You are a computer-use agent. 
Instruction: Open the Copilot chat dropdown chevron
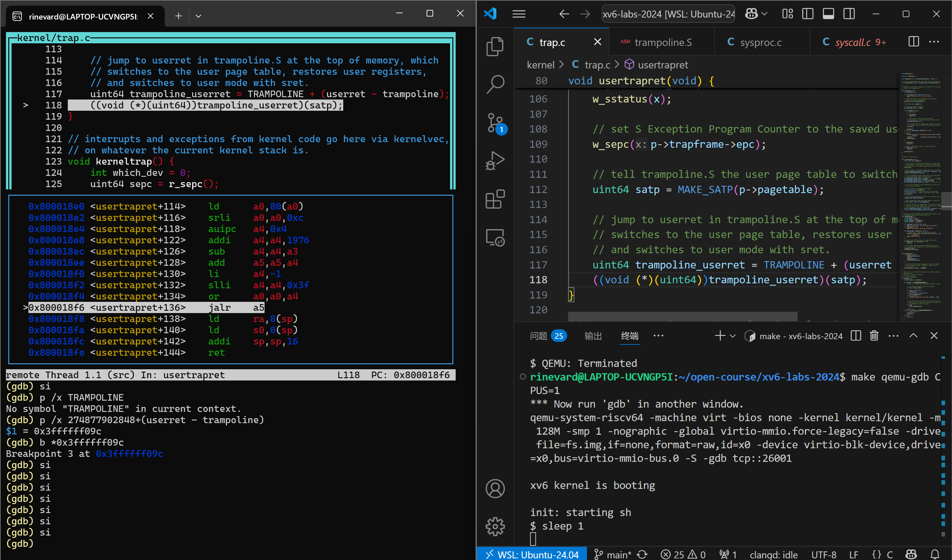coord(765,14)
